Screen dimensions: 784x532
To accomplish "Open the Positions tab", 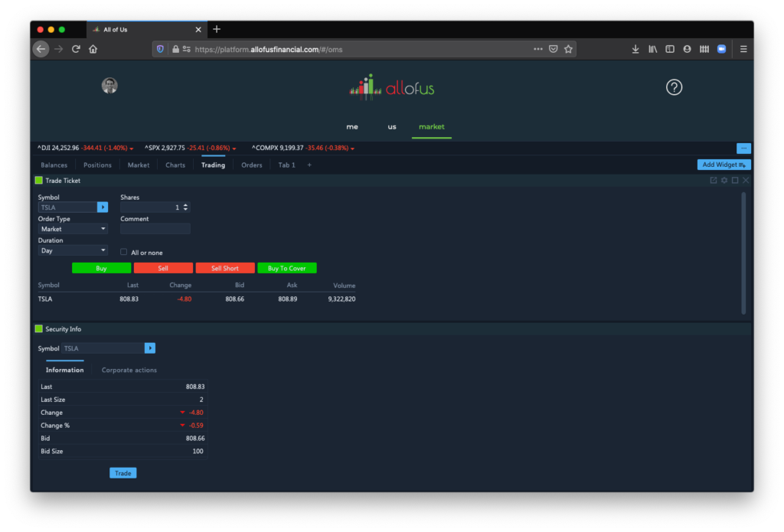I will pos(97,165).
